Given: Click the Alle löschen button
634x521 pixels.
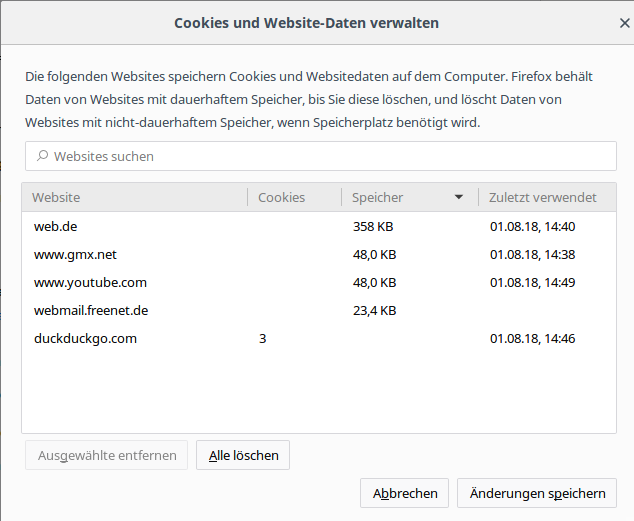Looking at the screenshot, I should 243,456.
